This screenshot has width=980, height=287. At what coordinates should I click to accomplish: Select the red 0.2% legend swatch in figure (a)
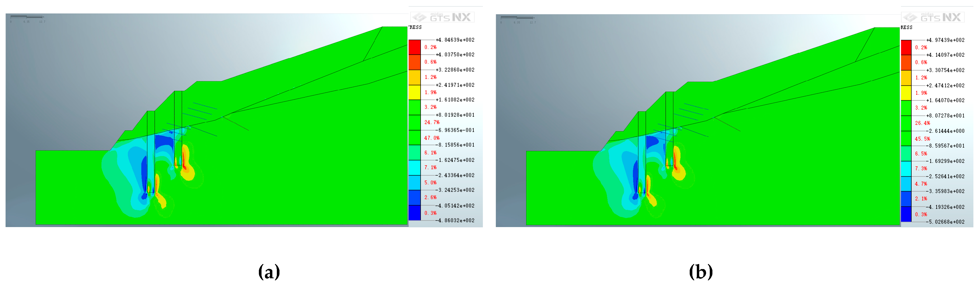(x=414, y=47)
